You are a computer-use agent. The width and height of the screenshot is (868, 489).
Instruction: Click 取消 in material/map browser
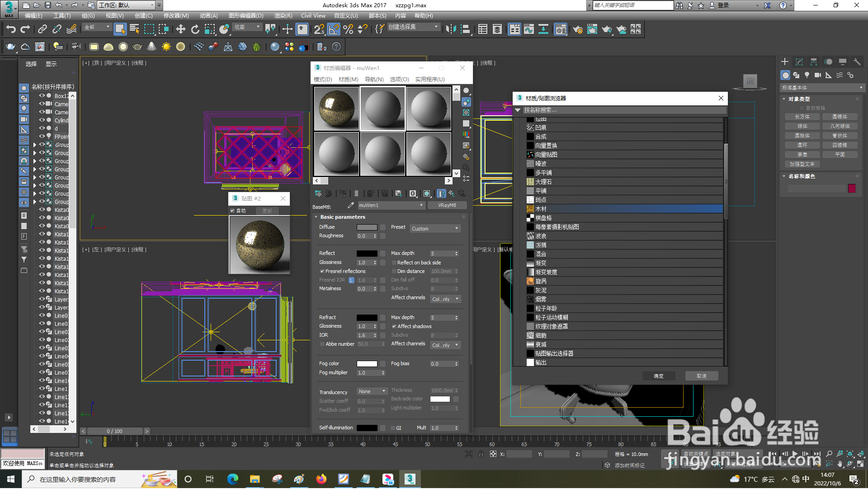[x=701, y=376]
